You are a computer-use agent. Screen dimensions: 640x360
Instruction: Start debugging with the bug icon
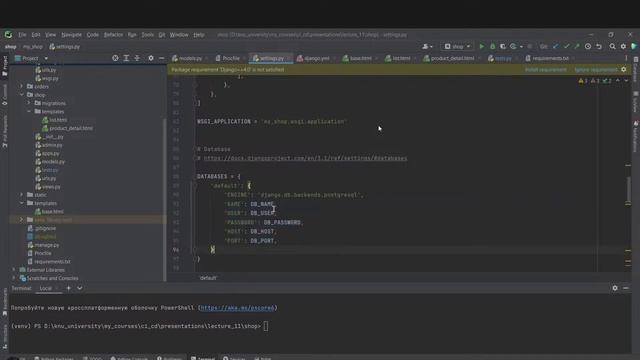[492, 47]
